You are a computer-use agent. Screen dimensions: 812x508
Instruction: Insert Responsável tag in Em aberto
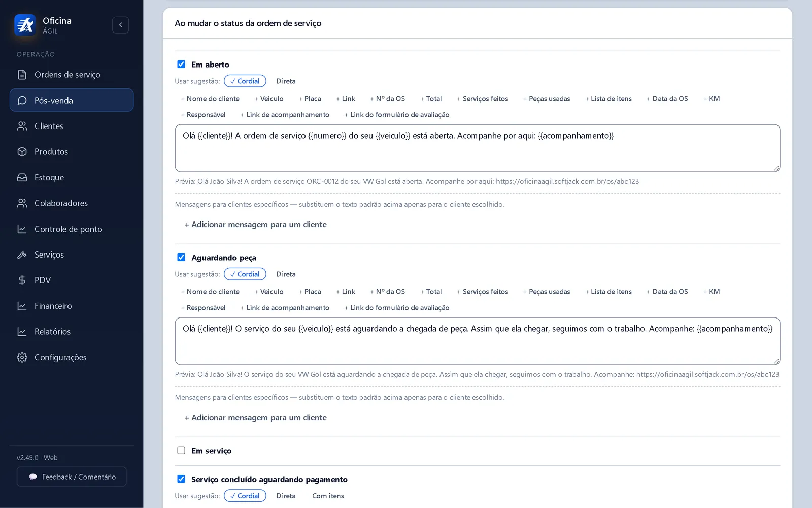[203, 115]
